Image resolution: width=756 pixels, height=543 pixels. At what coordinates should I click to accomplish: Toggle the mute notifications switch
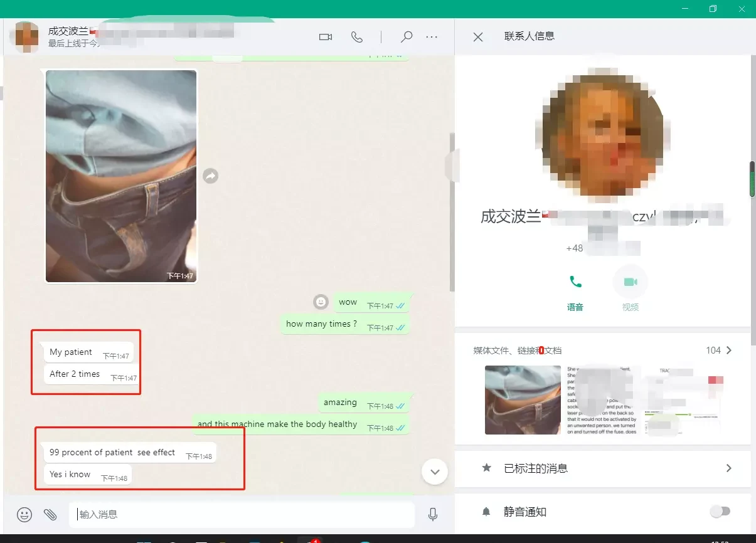[720, 512]
